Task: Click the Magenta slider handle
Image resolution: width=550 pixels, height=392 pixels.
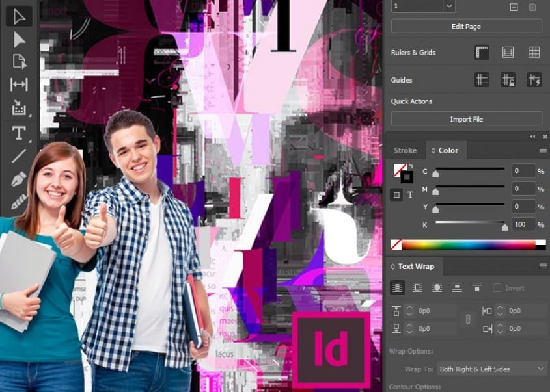Action: pyautogui.click(x=435, y=192)
